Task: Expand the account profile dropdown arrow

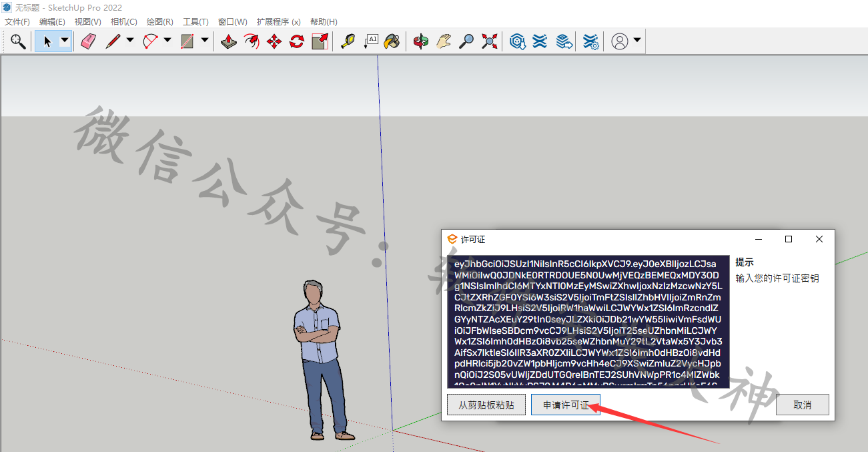Action: point(637,41)
